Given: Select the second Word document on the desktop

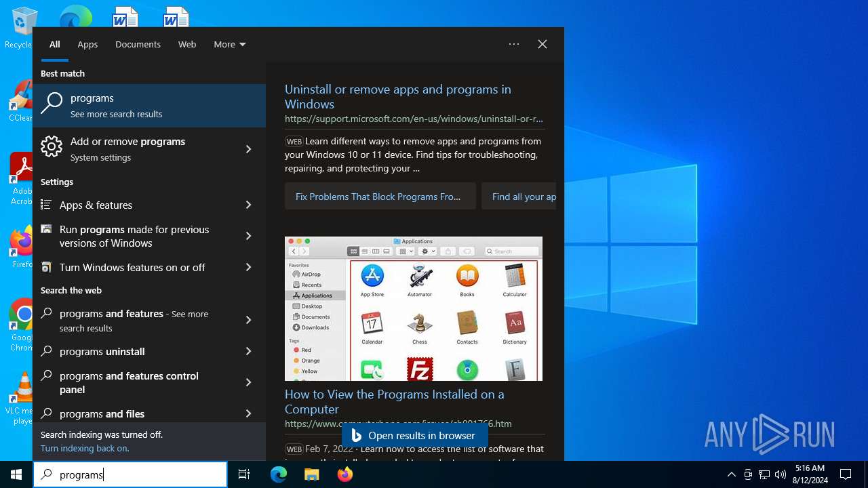Looking at the screenshot, I should tap(176, 16).
